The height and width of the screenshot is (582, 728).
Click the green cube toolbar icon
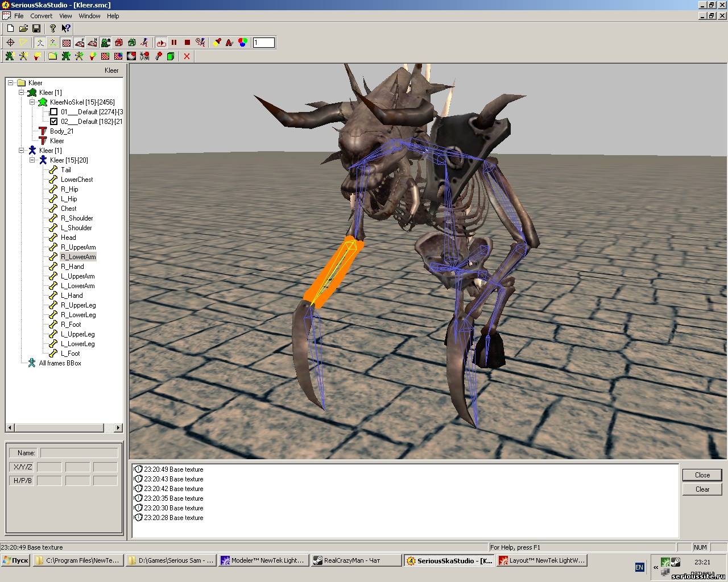[171, 56]
